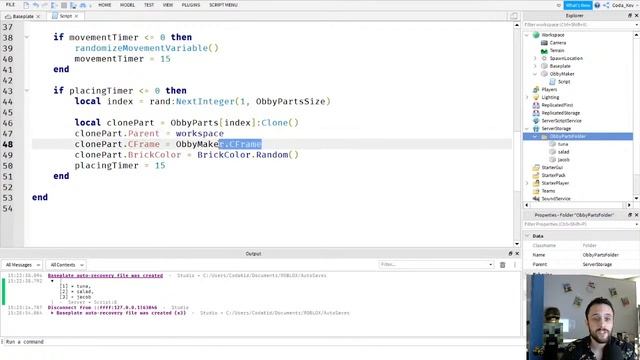640x360 pixels.
Task: Collapse the ServerStorage node
Action: click(x=527, y=129)
